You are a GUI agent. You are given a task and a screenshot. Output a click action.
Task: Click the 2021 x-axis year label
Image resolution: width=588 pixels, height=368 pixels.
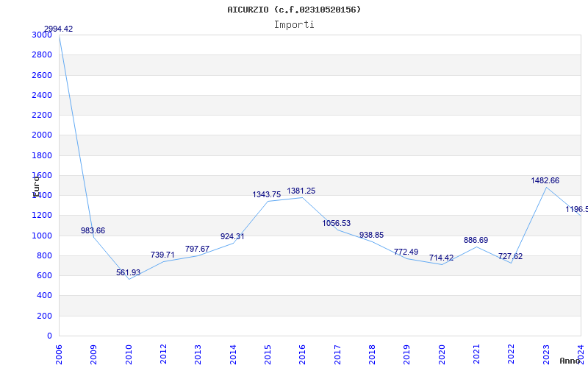click(x=476, y=355)
